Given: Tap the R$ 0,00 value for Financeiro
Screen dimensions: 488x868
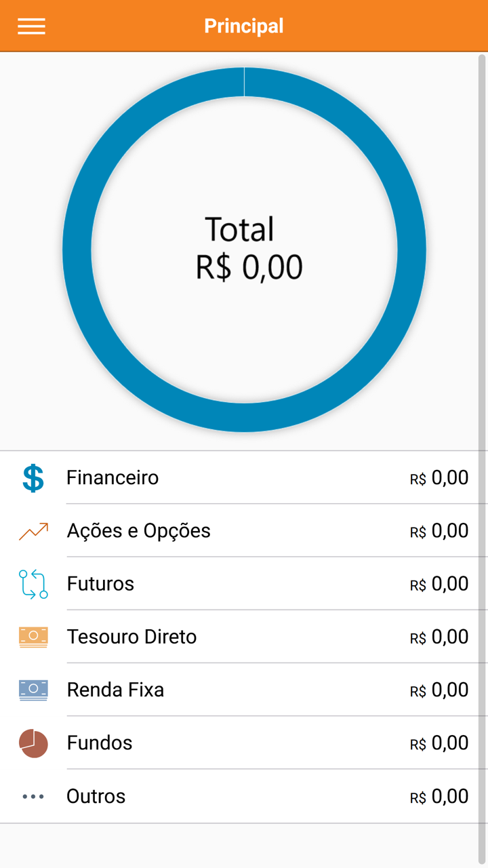Looking at the screenshot, I should (439, 478).
